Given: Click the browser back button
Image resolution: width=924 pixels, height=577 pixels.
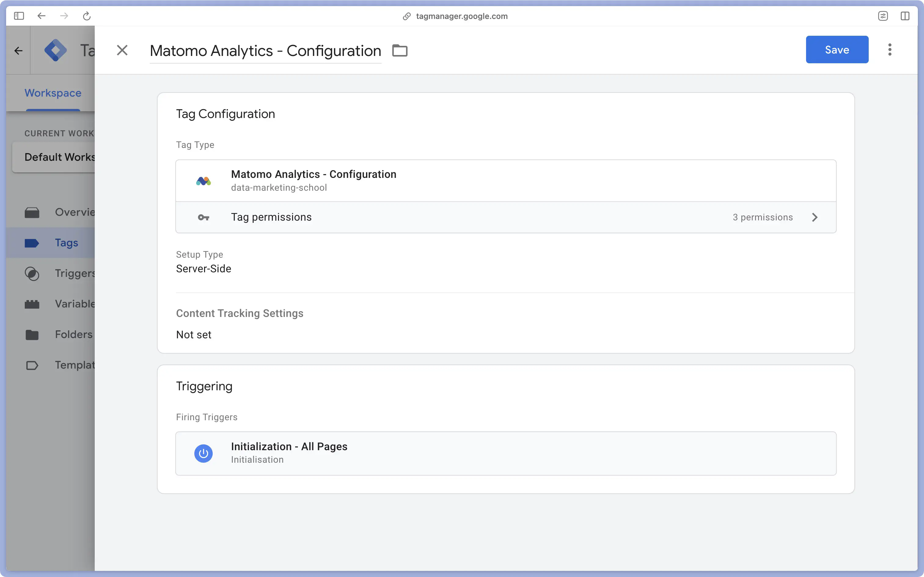Looking at the screenshot, I should pyautogui.click(x=41, y=16).
